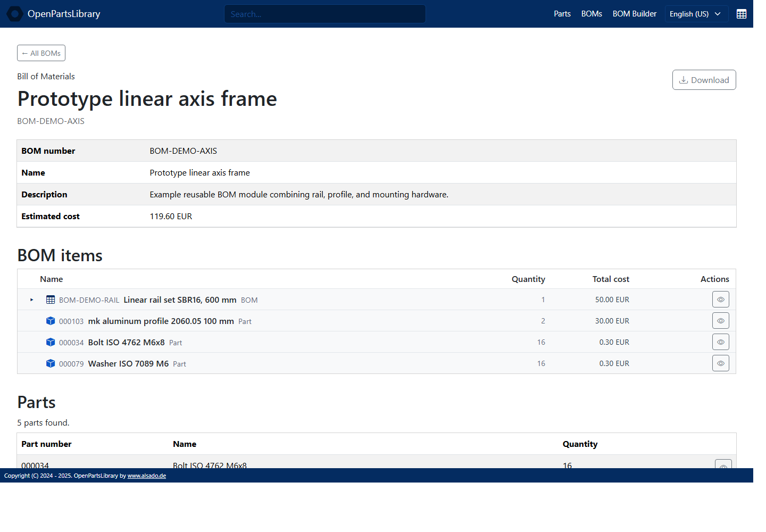Click the Total cost column header
Screen dimensions: 766x532
(x=611, y=279)
